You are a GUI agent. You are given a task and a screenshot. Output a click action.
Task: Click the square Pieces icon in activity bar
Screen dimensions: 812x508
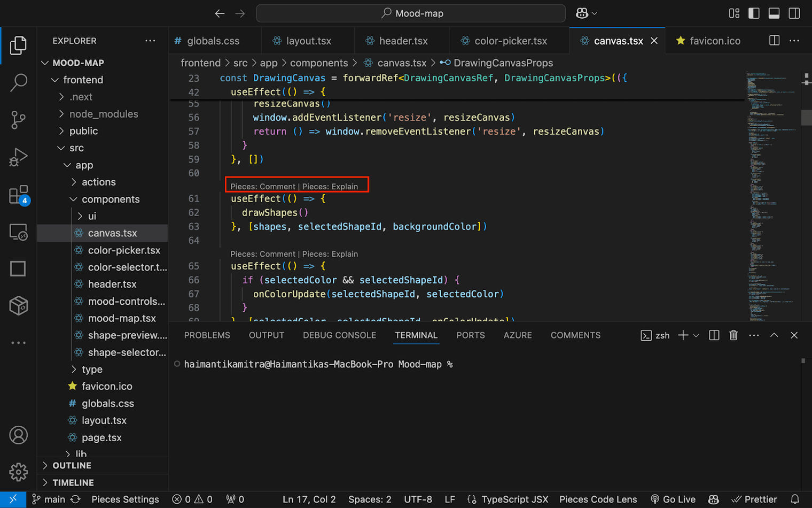18,268
